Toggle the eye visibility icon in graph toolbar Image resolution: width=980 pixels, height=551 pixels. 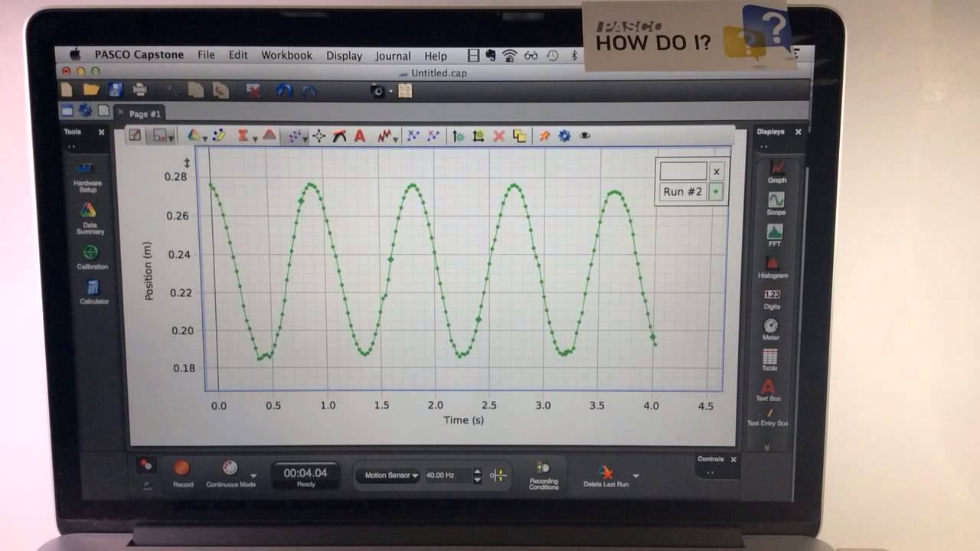585,135
